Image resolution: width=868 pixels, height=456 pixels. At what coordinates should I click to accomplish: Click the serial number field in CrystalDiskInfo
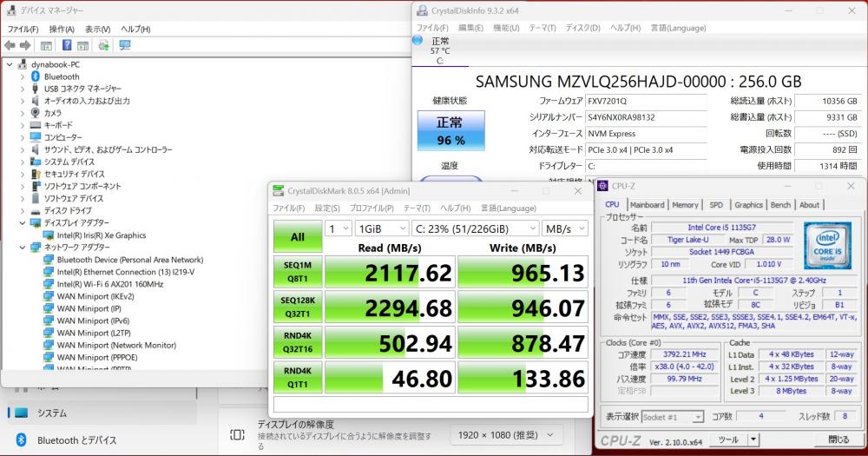coord(646,117)
